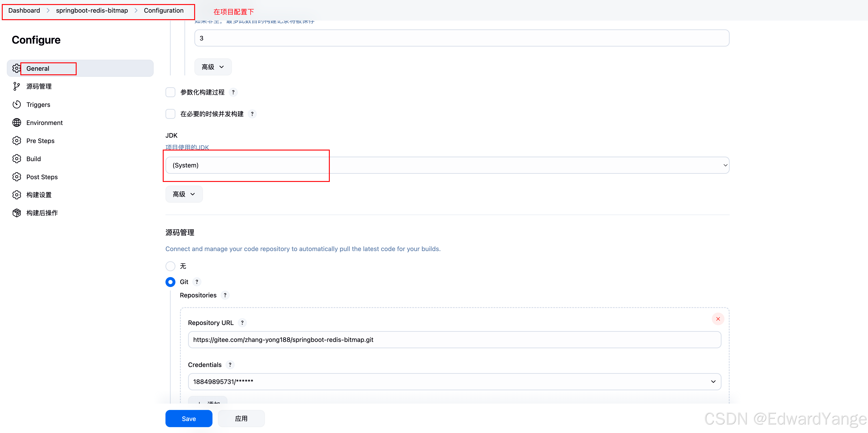Screen dimensions: 868x433
Task: Click the 源码管理 branch icon in sidebar
Action: click(x=17, y=86)
